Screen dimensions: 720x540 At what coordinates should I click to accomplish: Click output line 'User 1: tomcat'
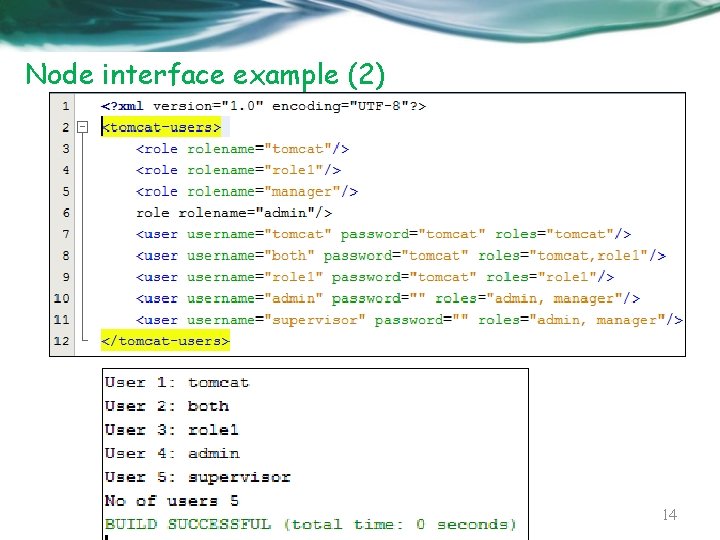pyautogui.click(x=177, y=382)
